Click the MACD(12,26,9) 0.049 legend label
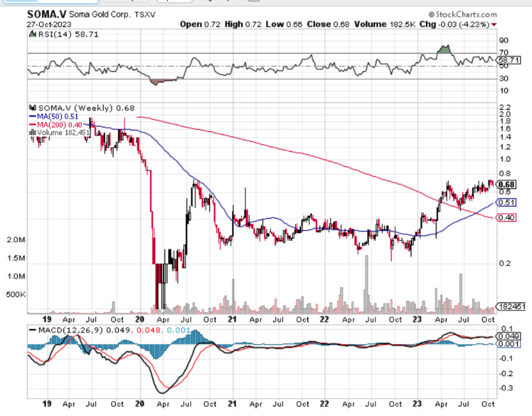 pos(84,330)
